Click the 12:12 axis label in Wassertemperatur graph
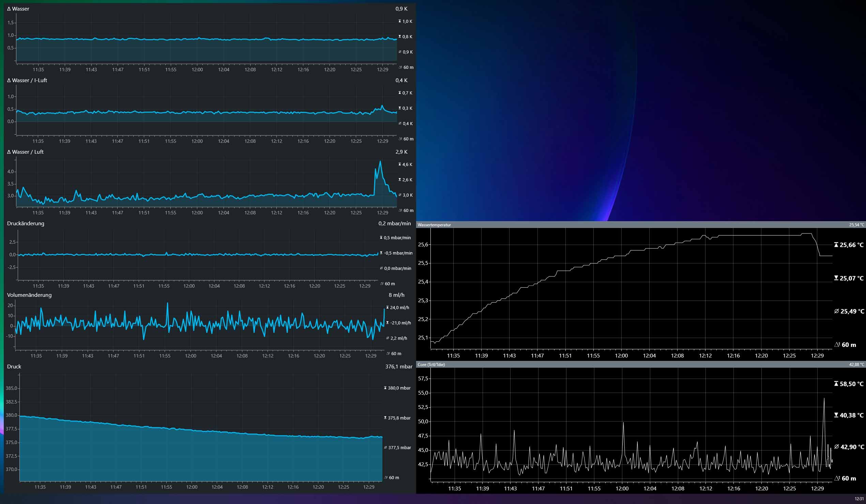866x504 pixels. [705, 355]
